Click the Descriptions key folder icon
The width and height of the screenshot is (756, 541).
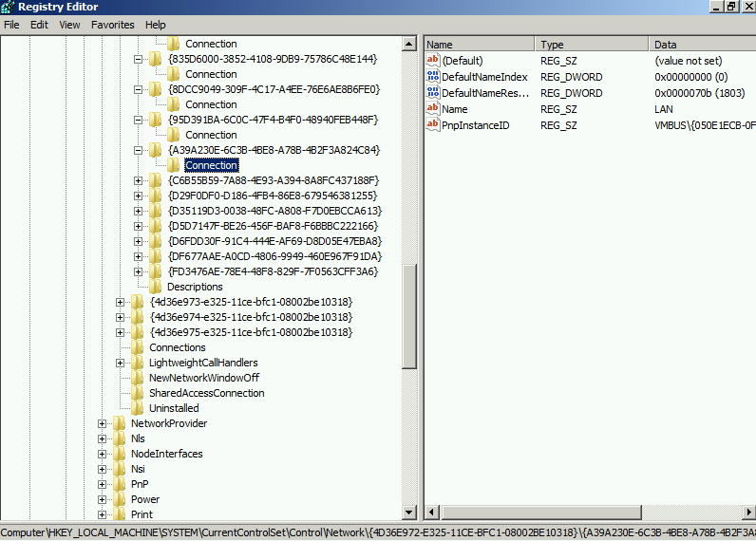click(x=155, y=287)
